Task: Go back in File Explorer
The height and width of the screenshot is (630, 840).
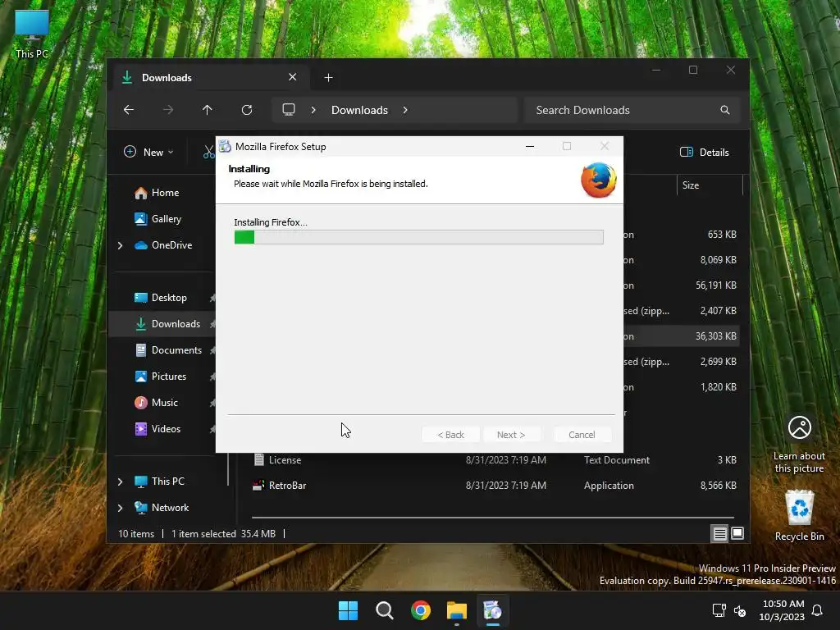Action: 129,110
